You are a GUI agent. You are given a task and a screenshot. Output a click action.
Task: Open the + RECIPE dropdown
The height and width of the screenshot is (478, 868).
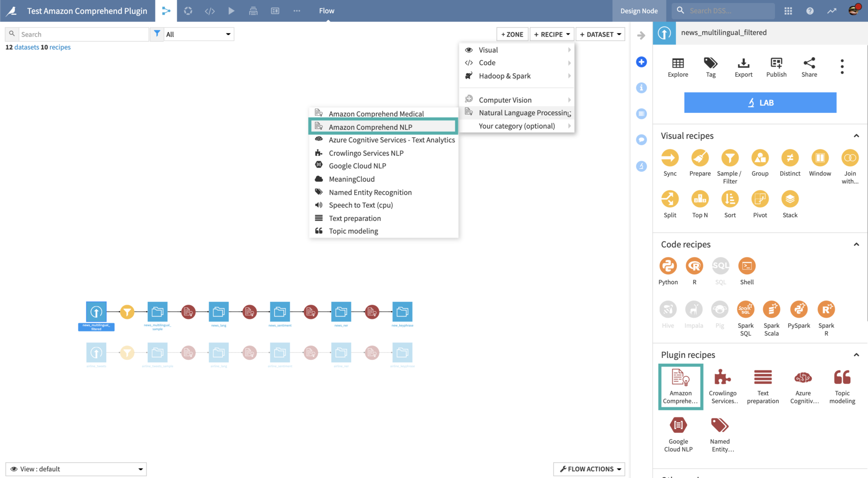tap(552, 34)
